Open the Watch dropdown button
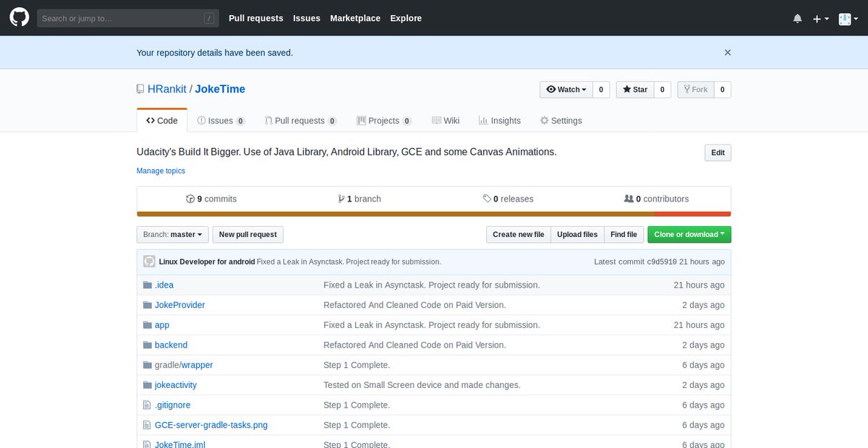This screenshot has height=448, width=868. (x=566, y=90)
